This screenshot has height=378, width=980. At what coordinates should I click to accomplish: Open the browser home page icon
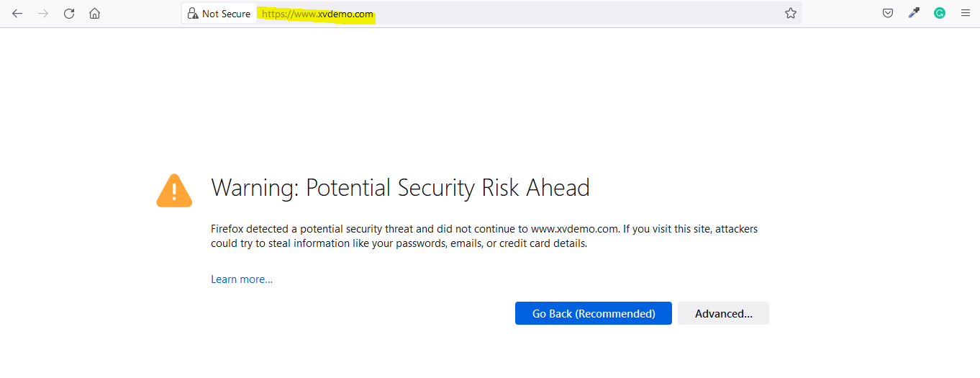pyautogui.click(x=94, y=14)
